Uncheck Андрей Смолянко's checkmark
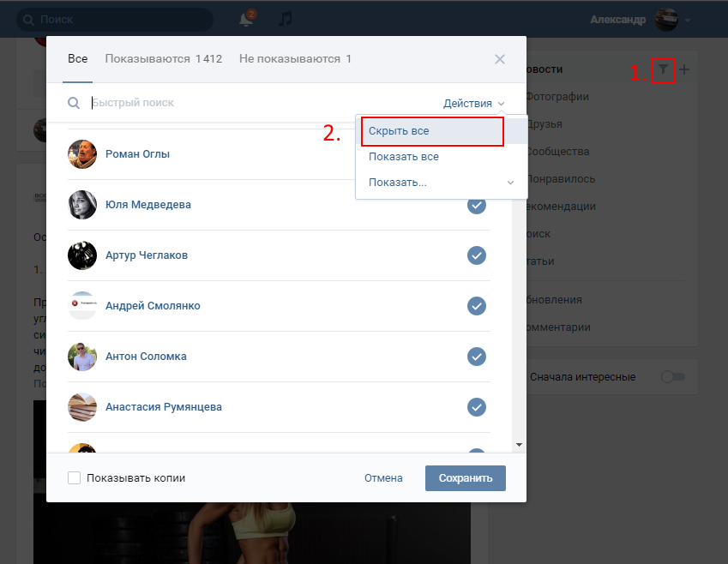The height and width of the screenshot is (564, 728). (x=477, y=306)
